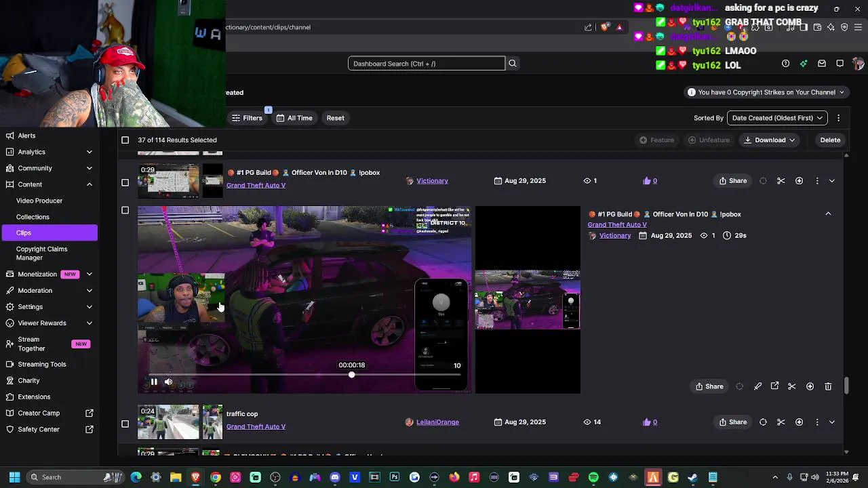Click the dashboard search magnifier icon
Image resolution: width=868 pixels, height=488 pixels.
coord(513,63)
